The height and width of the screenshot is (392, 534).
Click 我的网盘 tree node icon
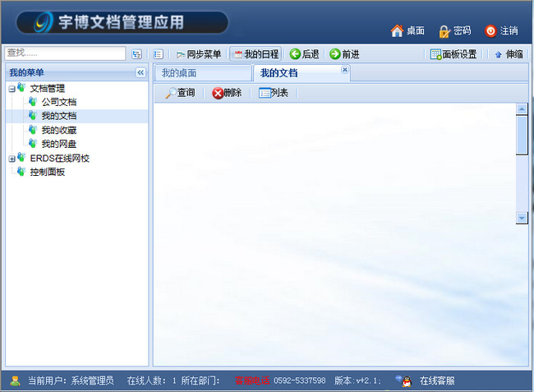(x=33, y=143)
